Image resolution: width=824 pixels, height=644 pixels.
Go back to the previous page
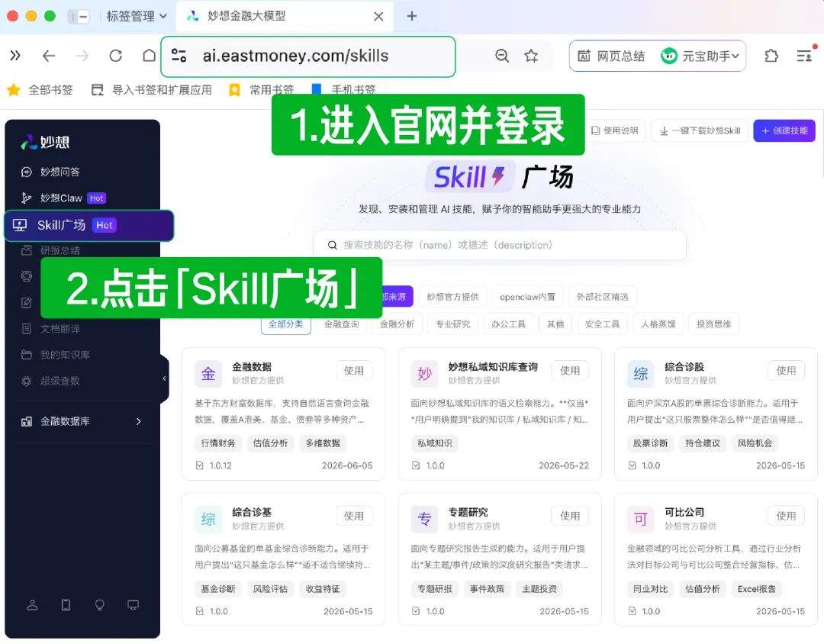pyautogui.click(x=49, y=56)
